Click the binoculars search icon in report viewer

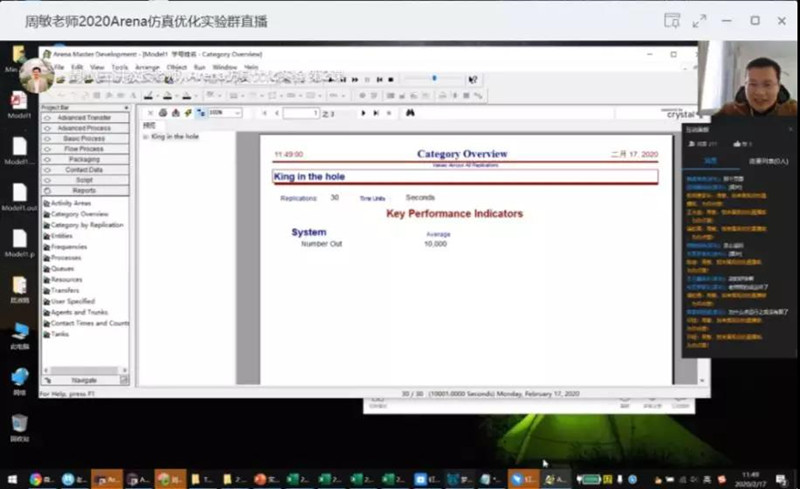pos(410,113)
